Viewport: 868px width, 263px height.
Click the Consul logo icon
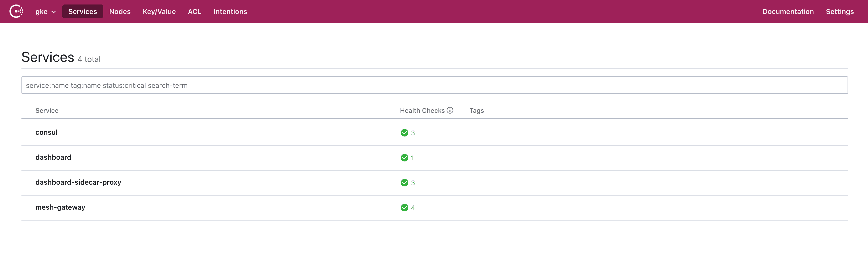(16, 11)
